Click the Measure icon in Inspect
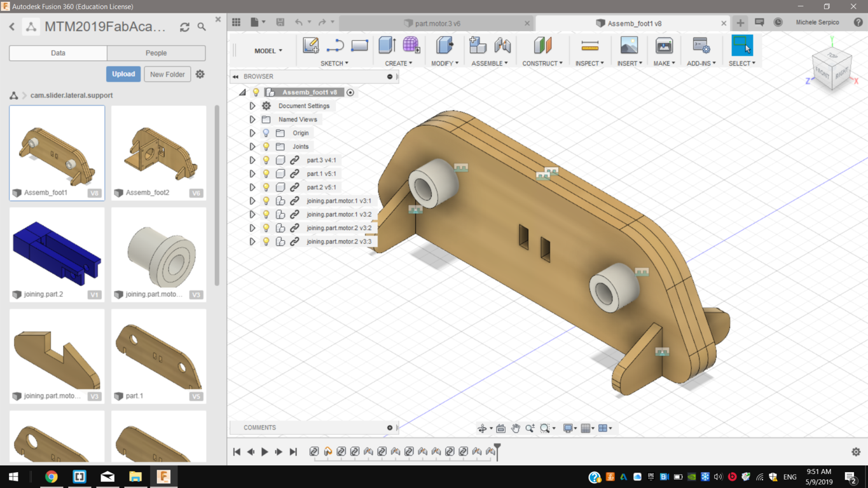The width and height of the screenshot is (868, 488). coord(589,45)
